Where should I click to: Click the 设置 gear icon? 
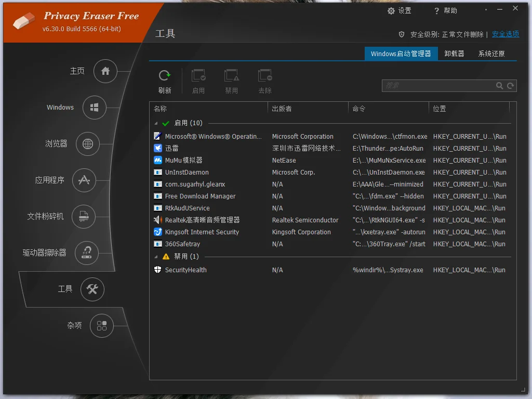click(x=391, y=11)
